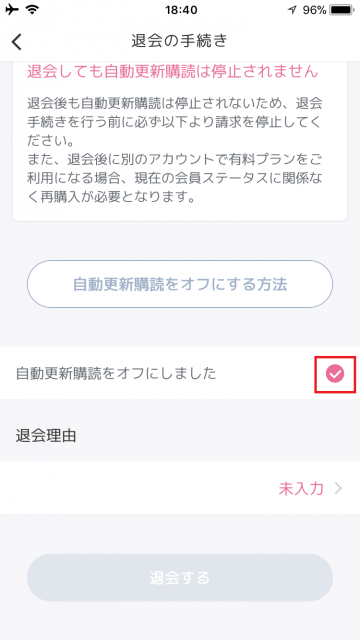Tap the 96% battery percentage text
This screenshot has height=640, width=360.
[x=313, y=10]
